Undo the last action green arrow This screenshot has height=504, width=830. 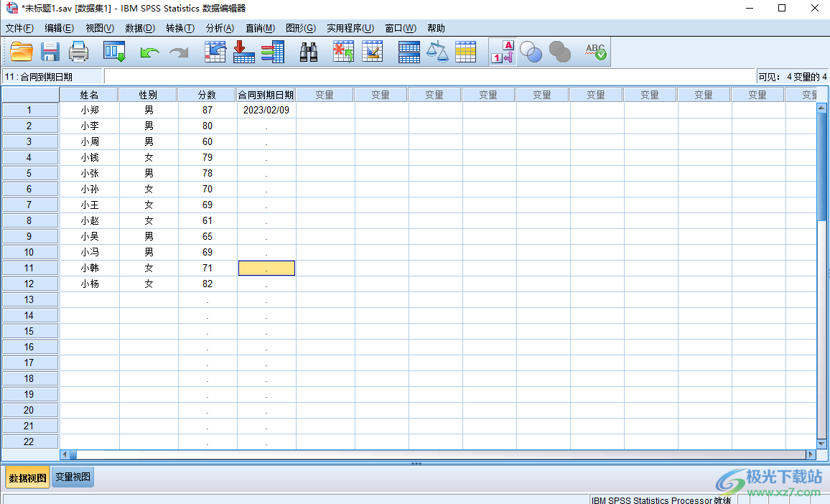click(150, 52)
